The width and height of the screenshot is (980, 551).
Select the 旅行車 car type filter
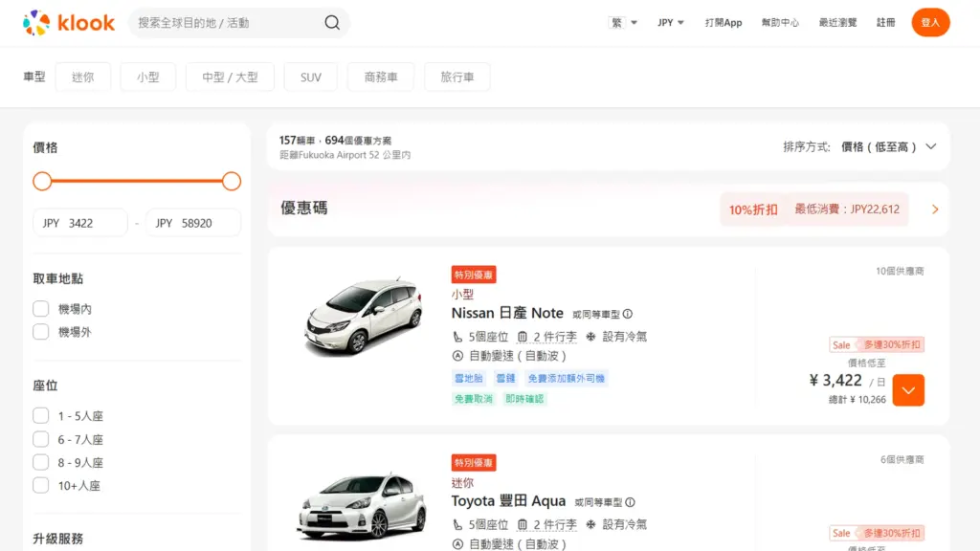(457, 77)
